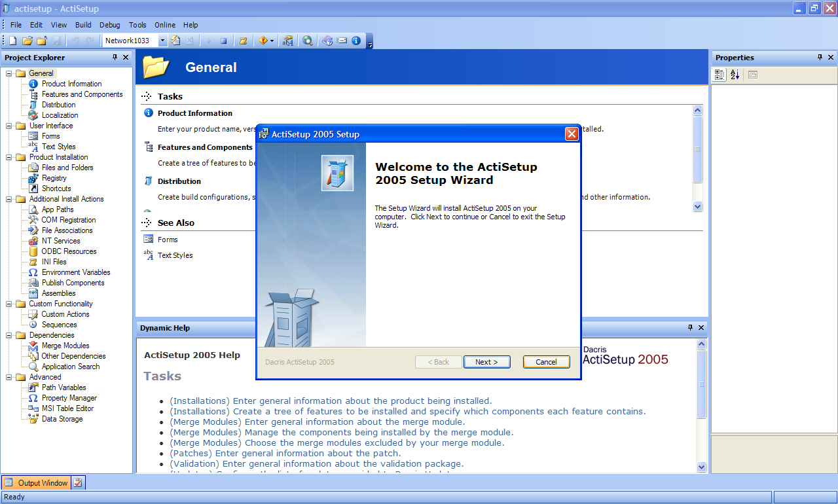The width and height of the screenshot is (838, 504).
Task: Open the Debug menu
Action: [x=110, y=25]
